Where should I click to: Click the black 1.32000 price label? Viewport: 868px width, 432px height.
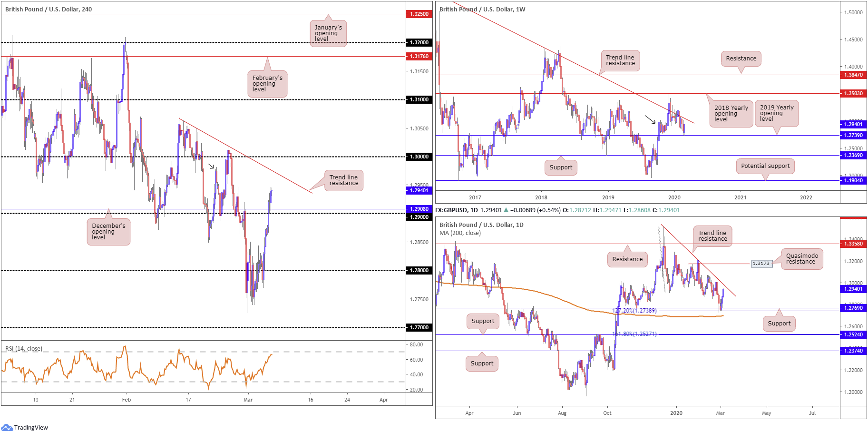pyautogui.click(x=419, y=42)
